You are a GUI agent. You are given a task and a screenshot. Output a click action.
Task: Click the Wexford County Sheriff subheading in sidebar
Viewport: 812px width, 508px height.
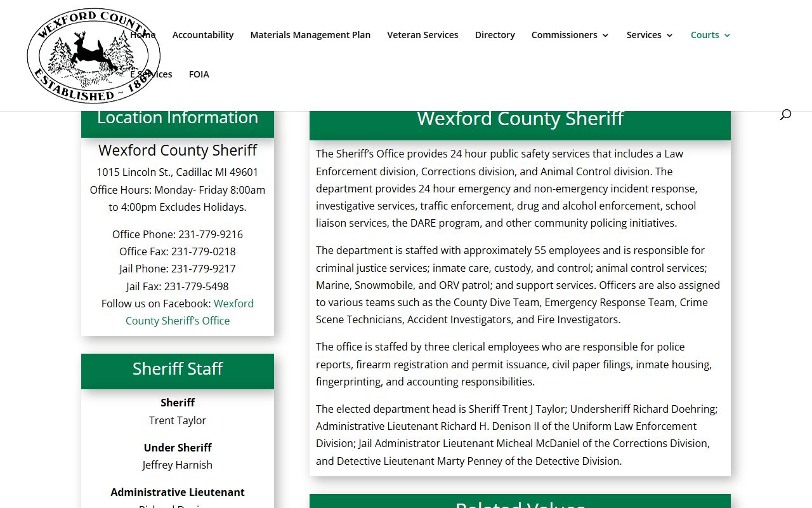tap(178, 150)
